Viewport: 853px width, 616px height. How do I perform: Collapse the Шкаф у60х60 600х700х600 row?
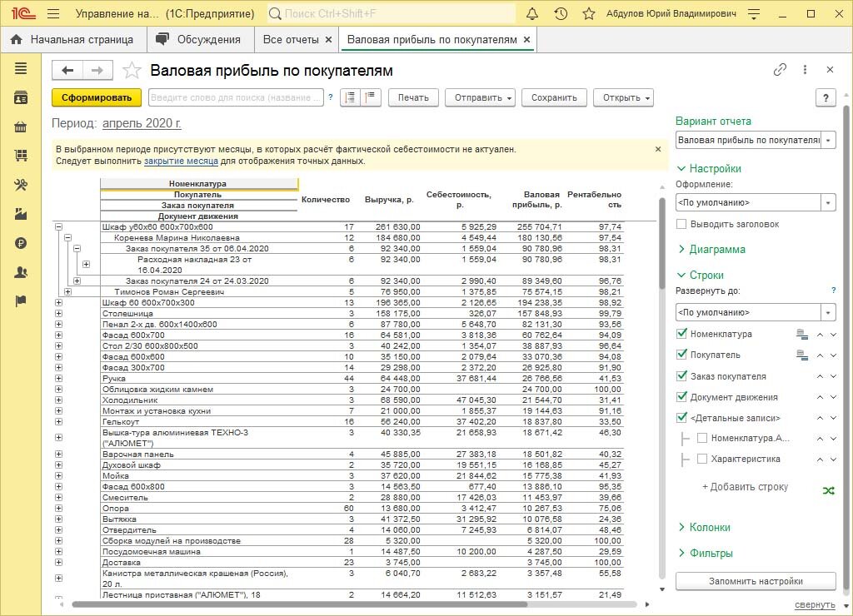[58, 226]
